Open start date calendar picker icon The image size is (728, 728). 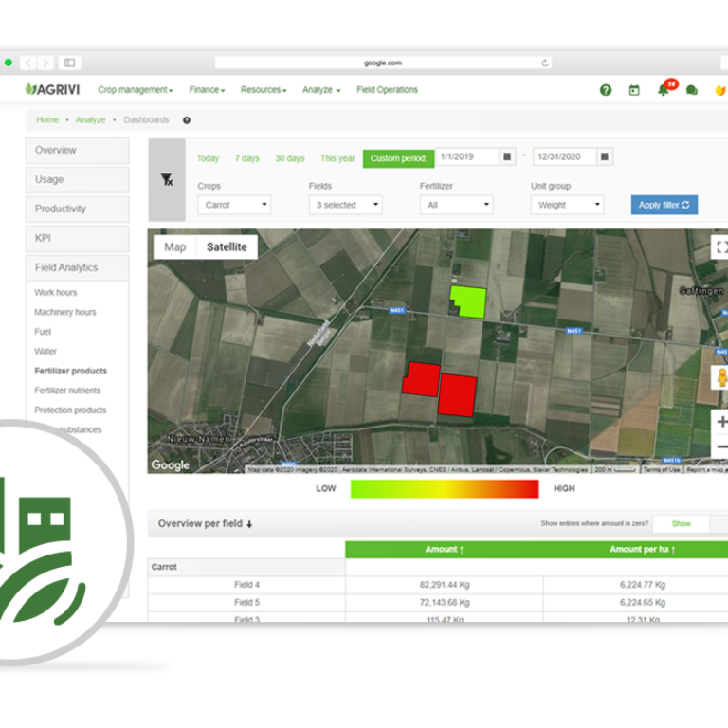pyautogui.click(x=507, y=157)
